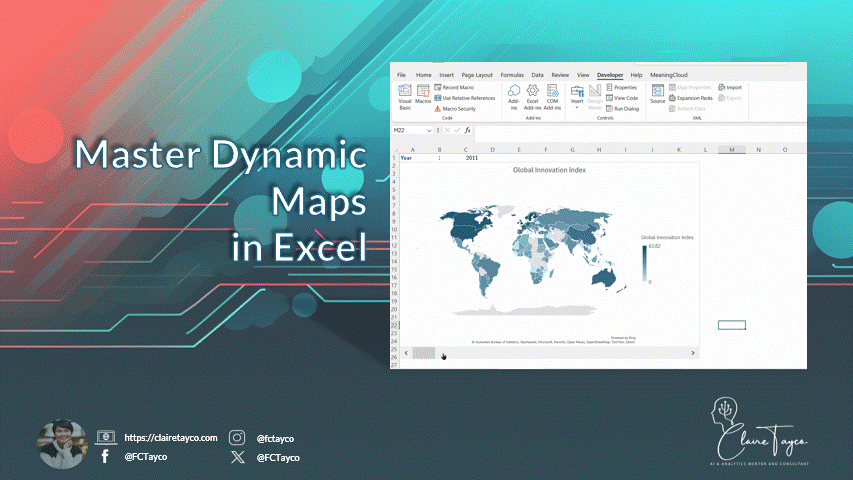Toggle Design Mode
This screenshot has height=480, width=853.
pyautogui.click(x=595, y=97)
